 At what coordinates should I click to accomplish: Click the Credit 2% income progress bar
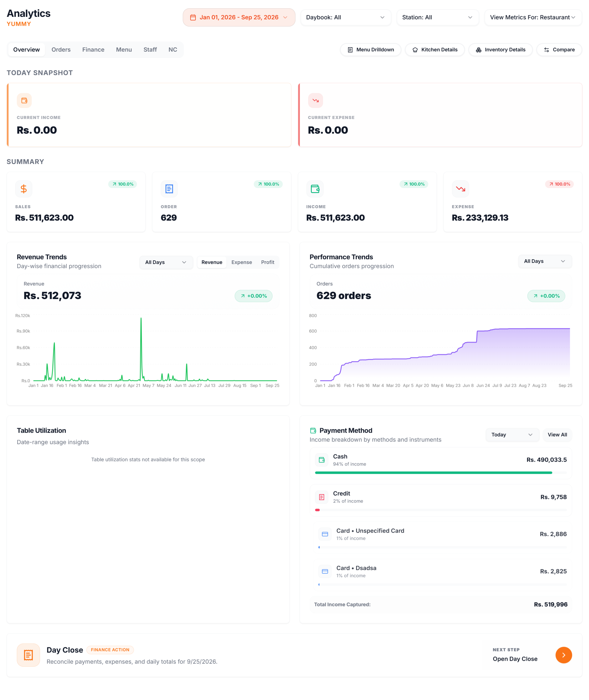[x=441, y=510]
